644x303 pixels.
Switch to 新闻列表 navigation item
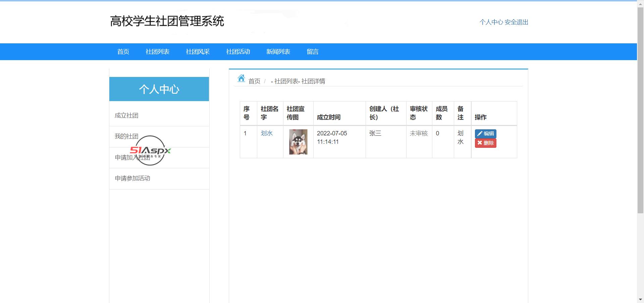click(x=278, y=52)
